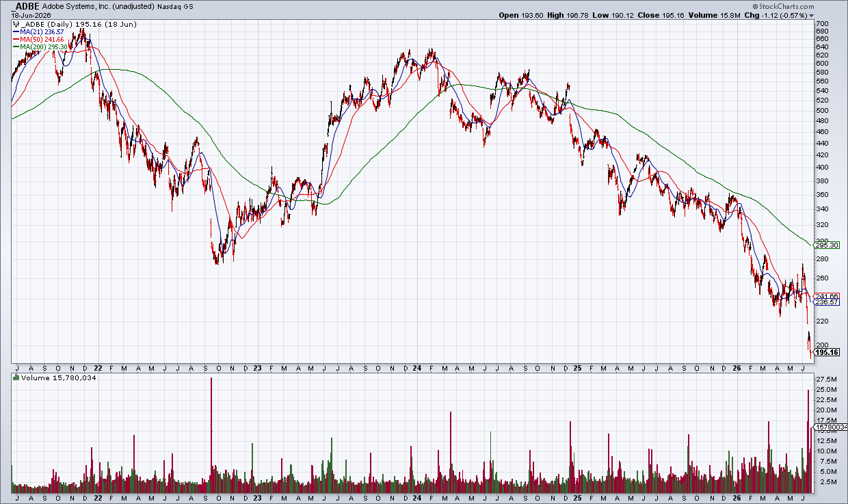Click the 320 price axis label
Viewport: 848px width, 504px height.
(821, 224)
